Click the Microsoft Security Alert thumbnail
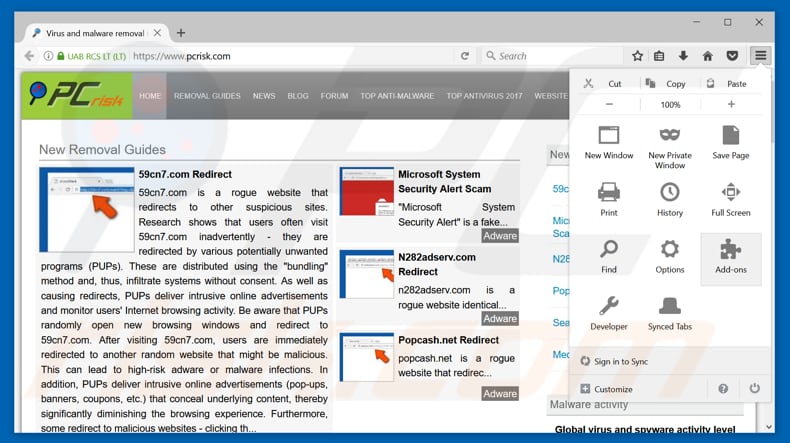The image size is (790, 443). point(367,192)
